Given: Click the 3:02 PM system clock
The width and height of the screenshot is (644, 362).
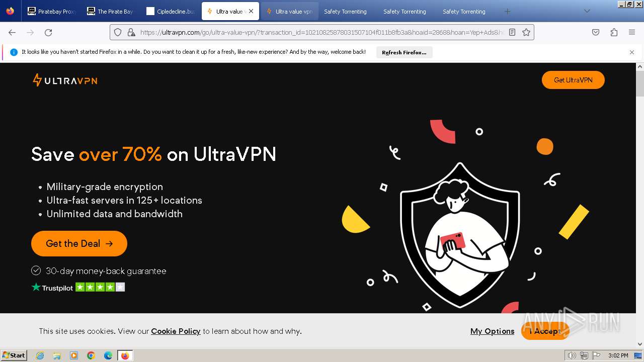Looking at the screenshot, I should tap(618, 355).
